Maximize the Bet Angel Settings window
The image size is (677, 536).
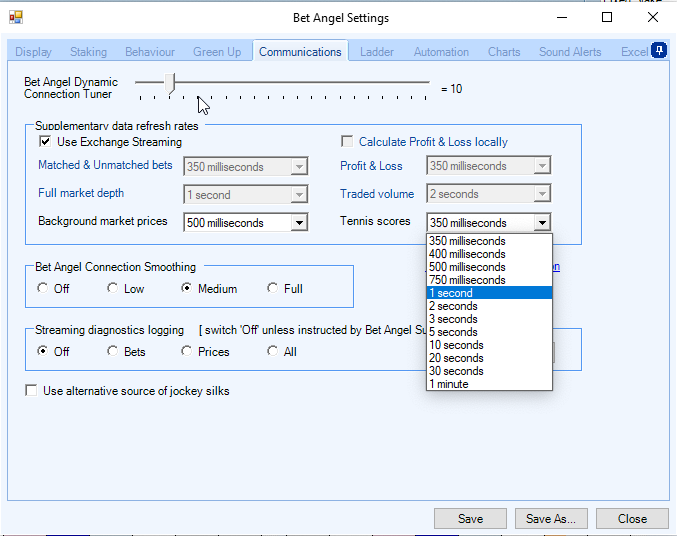click(x=607, y=17)
